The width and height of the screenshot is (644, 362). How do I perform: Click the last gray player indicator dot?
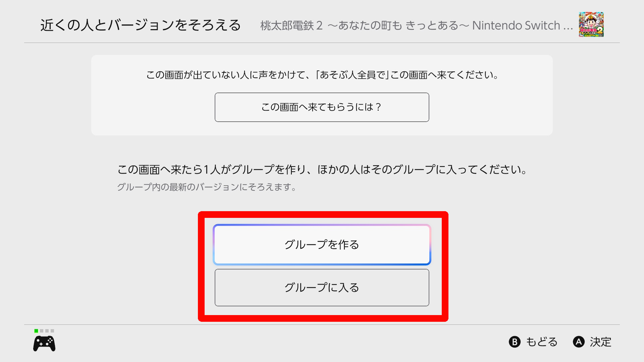point(52,331)
